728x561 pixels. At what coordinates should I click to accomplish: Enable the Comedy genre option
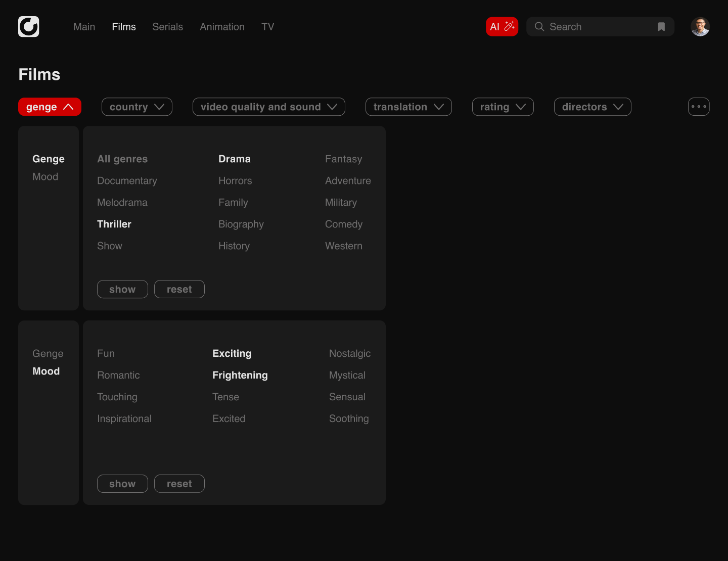tap(344, 224)
